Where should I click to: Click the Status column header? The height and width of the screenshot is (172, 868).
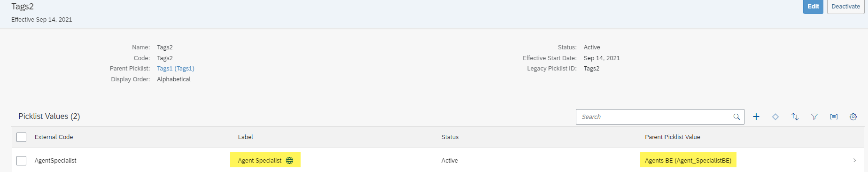pyautogui.click(x=450, y=137)
